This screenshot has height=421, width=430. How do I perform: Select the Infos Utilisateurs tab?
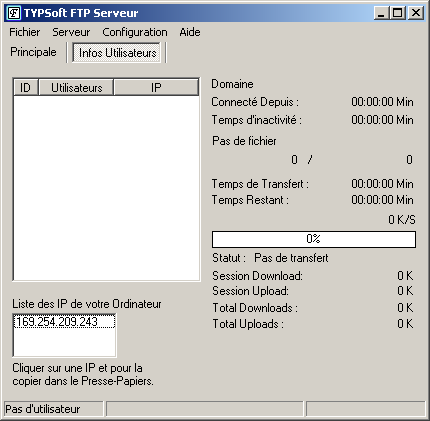(117, 53)
